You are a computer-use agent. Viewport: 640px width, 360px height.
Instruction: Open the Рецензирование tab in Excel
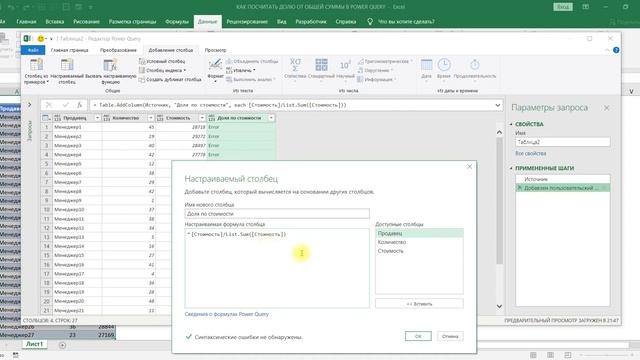point(247,22)
